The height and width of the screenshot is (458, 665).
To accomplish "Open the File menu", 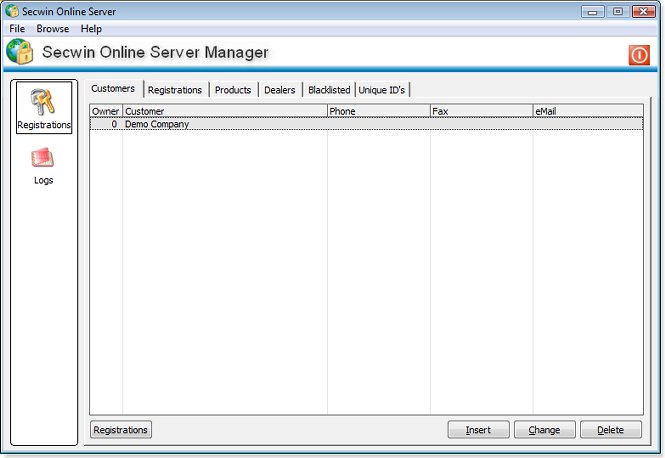I will 17,29.
